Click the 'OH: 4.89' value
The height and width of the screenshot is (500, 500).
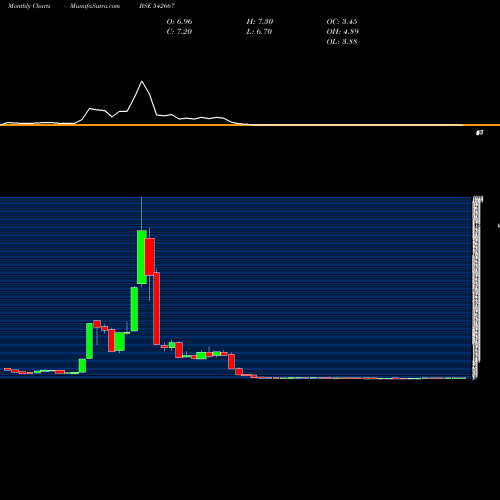pos(342,31)
